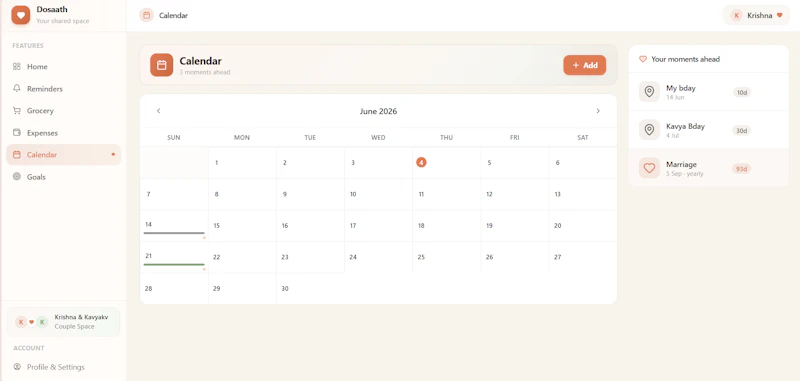The image size is (800, 381).
Task: Click the location pin icon for Kavya Bday
Action: point(649,130)
